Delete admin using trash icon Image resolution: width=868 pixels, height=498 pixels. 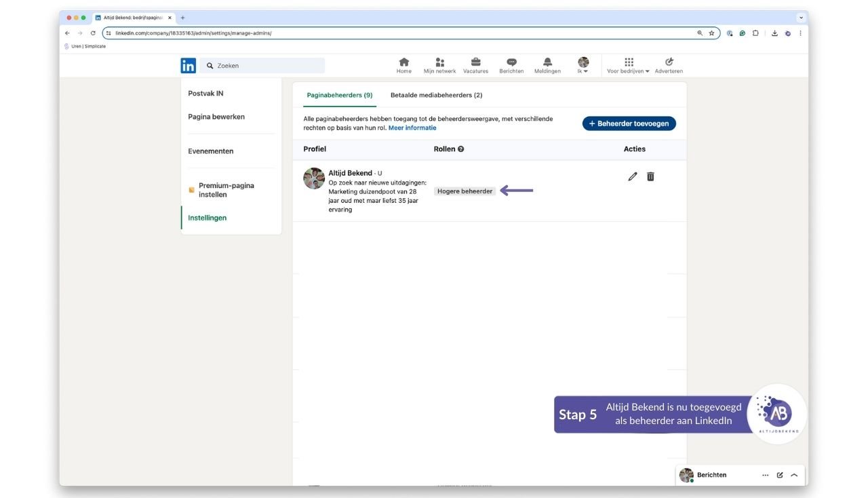[650, 176]
